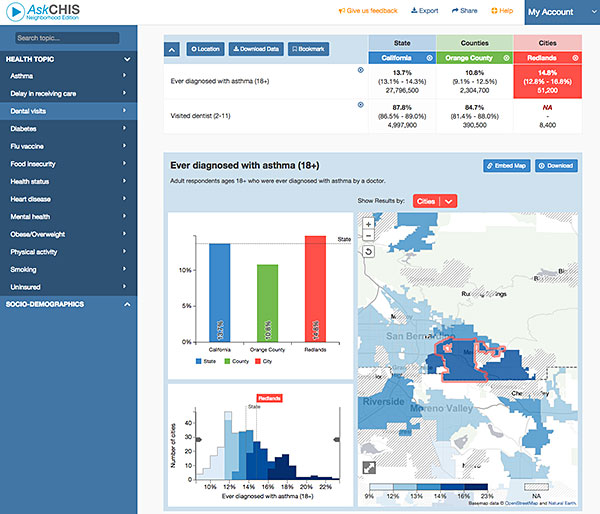This screenshot has width=600, height=514.
Task: Expand the Heart disease topic
Action: coord(68,199)
